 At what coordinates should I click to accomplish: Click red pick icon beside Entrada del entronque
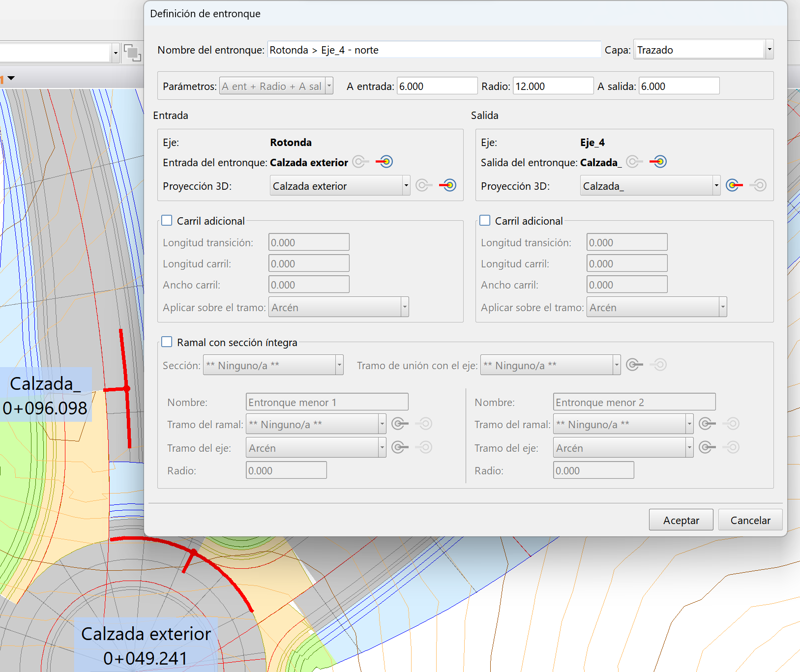[384, 162]
